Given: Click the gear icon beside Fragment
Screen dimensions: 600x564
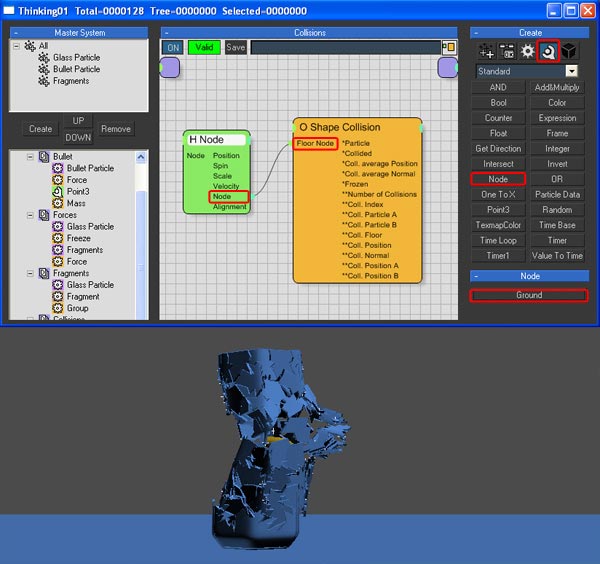Looking at the screenshot, I should [x=58, y=297].
